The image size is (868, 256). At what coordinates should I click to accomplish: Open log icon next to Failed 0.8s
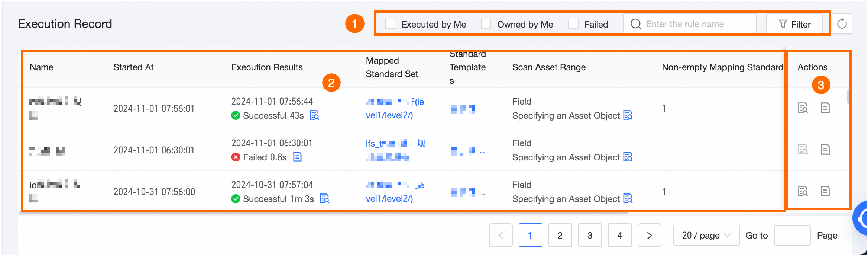click(297, 157)
